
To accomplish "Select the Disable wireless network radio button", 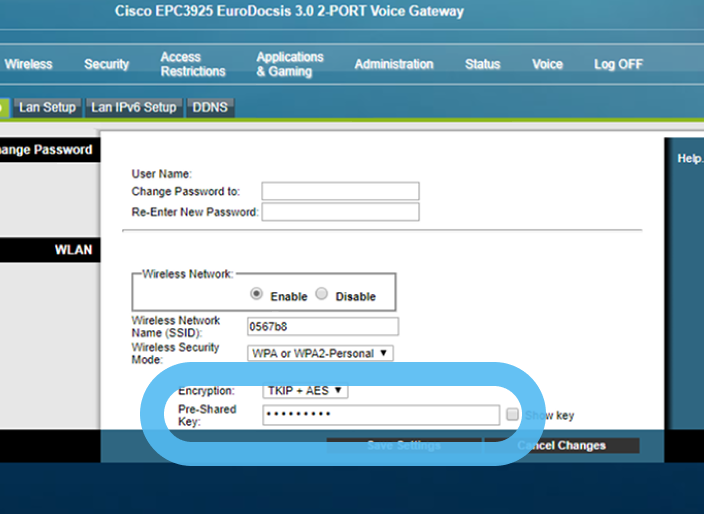I will pos(322,295).
